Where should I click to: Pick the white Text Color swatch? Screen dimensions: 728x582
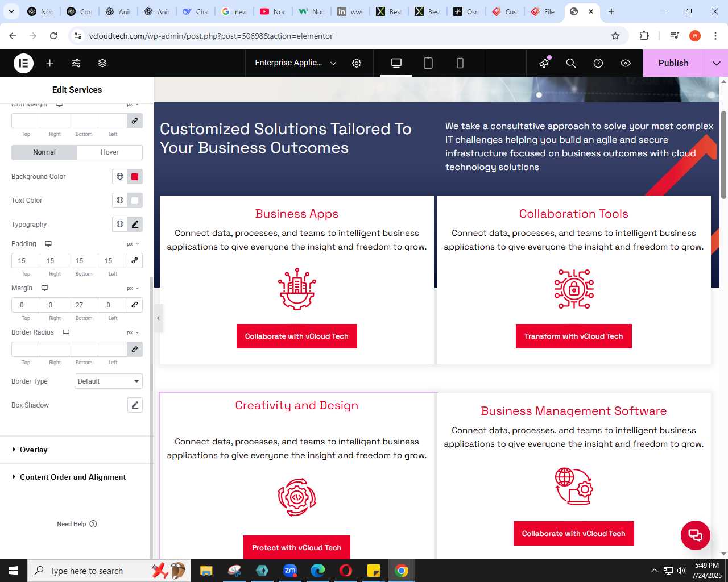(135, 201)
